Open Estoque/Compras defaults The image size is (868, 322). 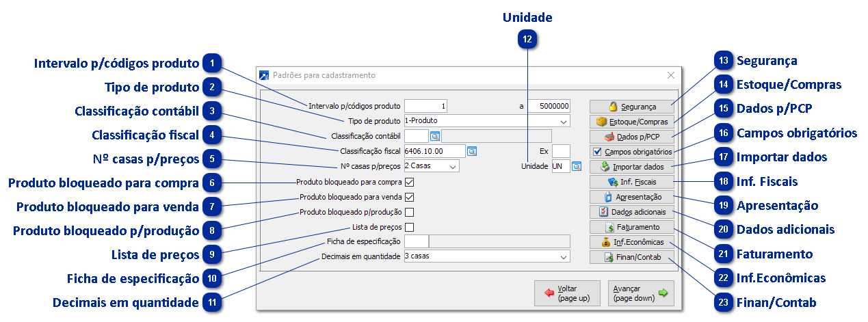click(632, 122)
